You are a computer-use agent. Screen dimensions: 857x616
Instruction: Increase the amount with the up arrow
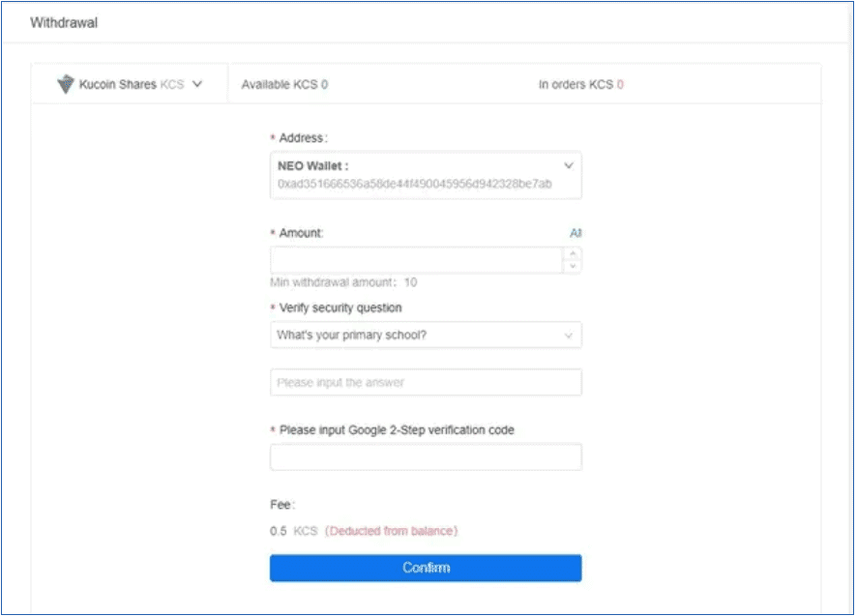573,254
